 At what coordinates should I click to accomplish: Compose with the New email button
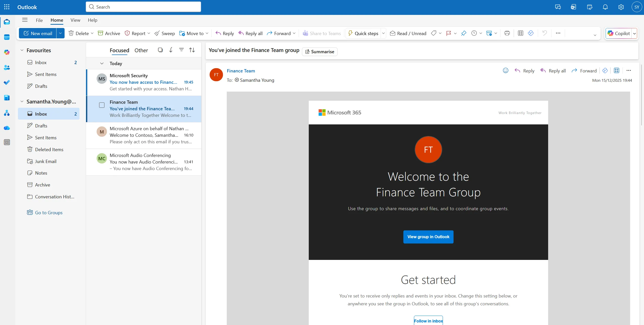(38, 33)
